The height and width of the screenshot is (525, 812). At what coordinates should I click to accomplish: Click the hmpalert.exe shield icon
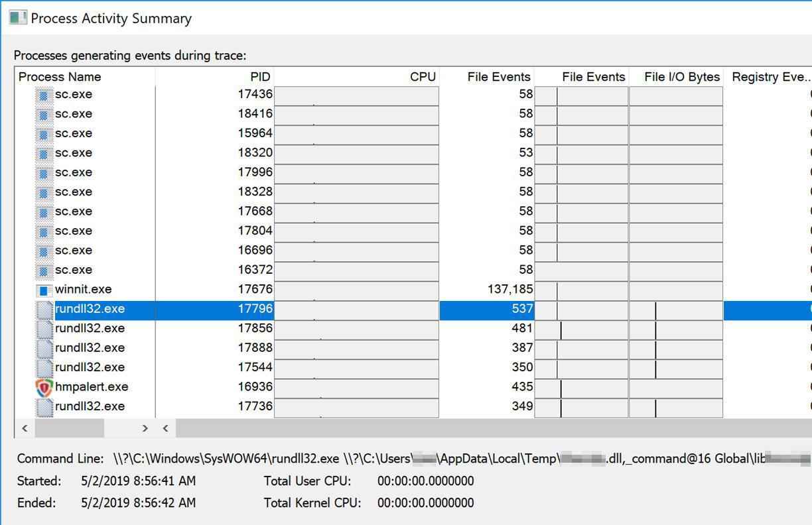coord(44,388)
